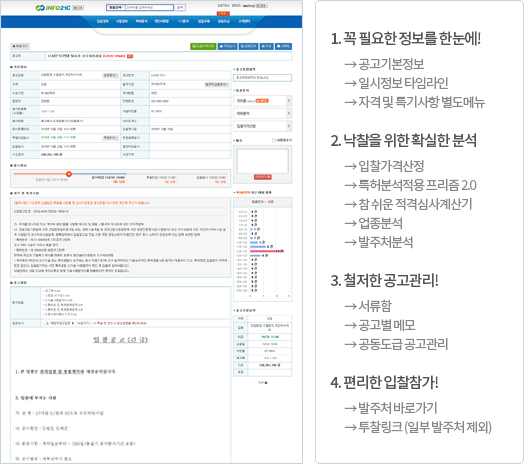Click the blue print icon button
Viewport: 524px width, 464px height.
click(x=267, y=46)
